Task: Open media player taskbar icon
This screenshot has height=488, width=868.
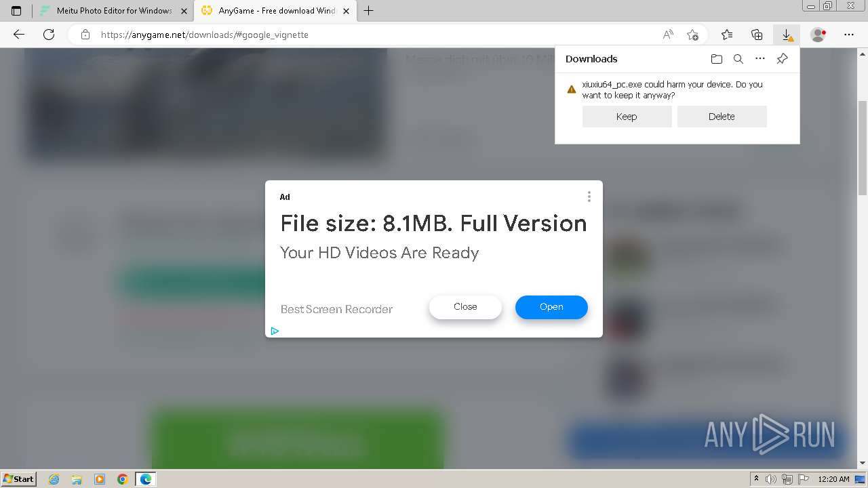Action: tap(100, 479)
